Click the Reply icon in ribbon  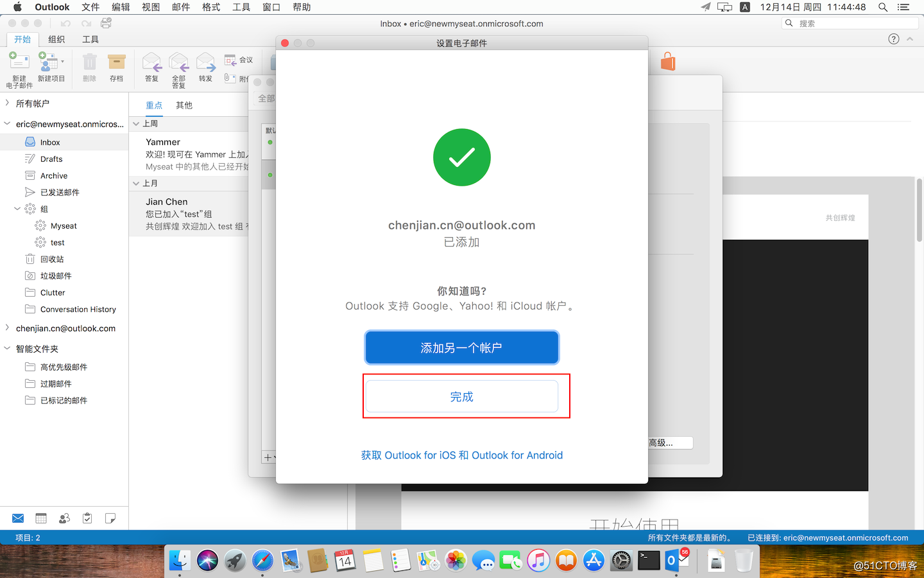click(x=151, y=62)
